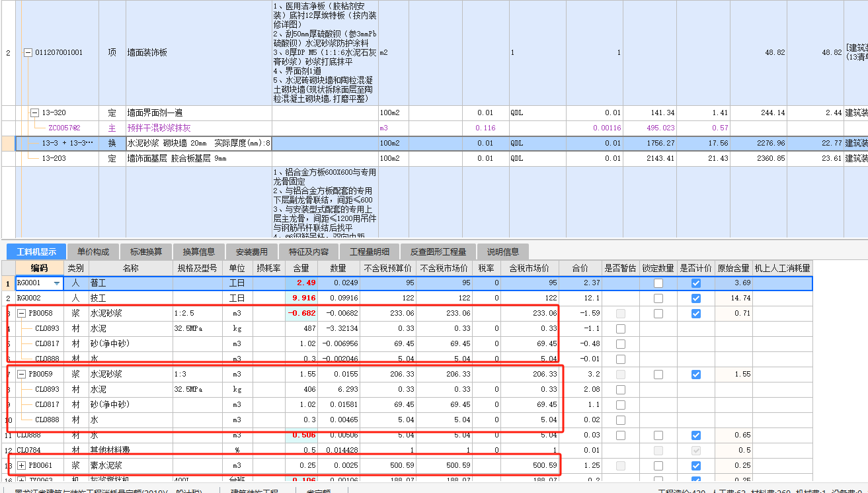This screenshot has height=493, width=868.
Task: Select row number 2 in upper grid
Action: (8, 53)
